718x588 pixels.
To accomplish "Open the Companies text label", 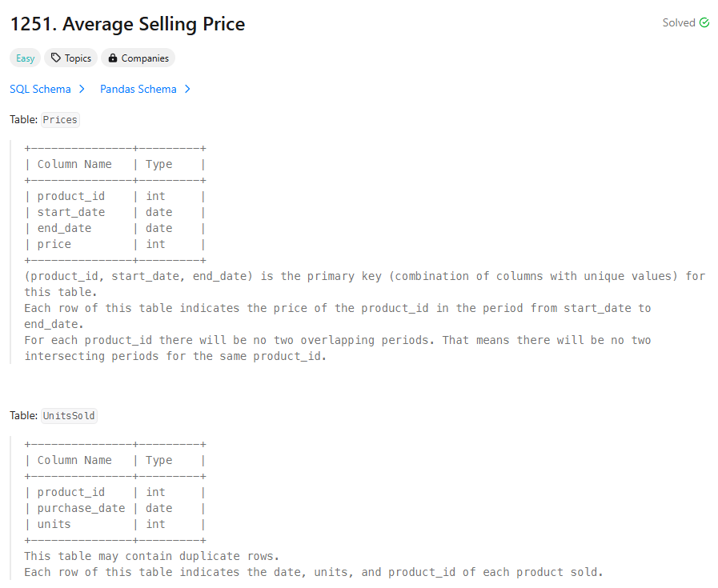I will point(145,58).
